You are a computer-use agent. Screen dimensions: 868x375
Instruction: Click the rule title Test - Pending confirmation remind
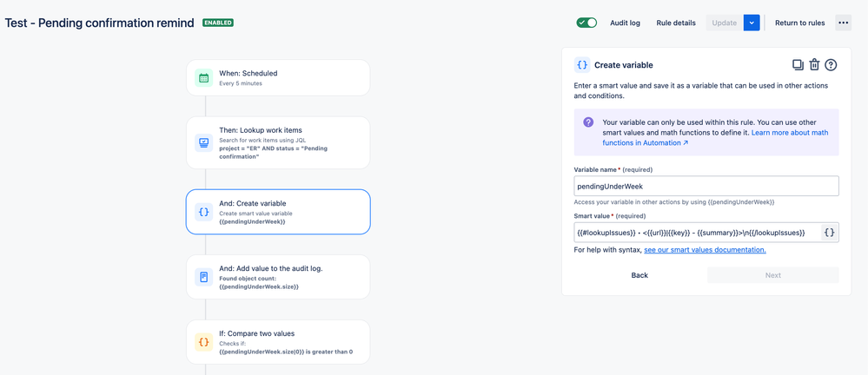tap(100, 23)
